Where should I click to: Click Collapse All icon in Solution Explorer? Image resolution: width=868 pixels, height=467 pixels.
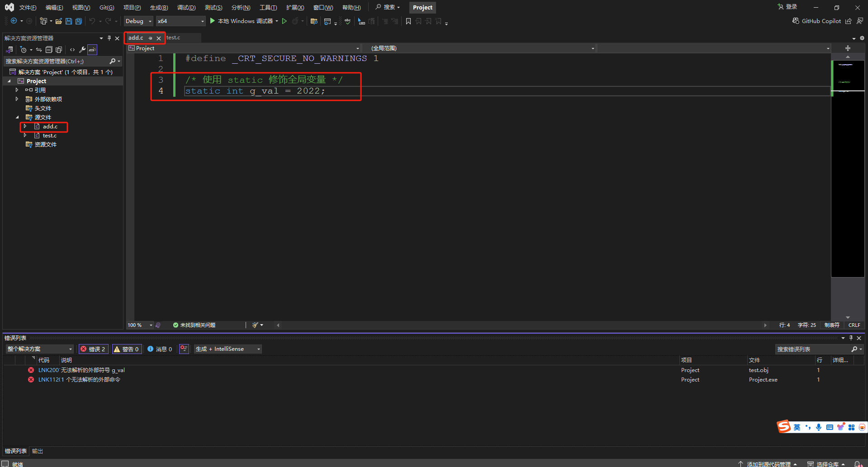tap(49, 50)
